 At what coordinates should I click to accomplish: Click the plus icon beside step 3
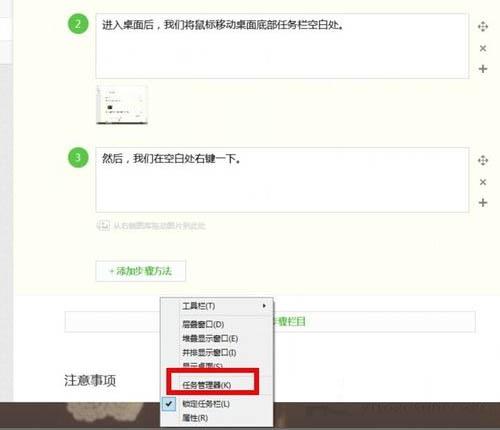pos(483,203)
